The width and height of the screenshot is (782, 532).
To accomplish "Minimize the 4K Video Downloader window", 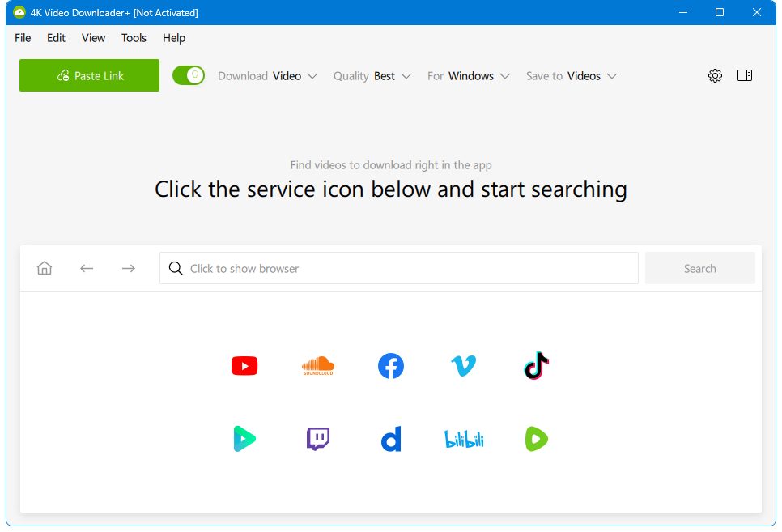I will pyautogui.click(x=683, y=12).
